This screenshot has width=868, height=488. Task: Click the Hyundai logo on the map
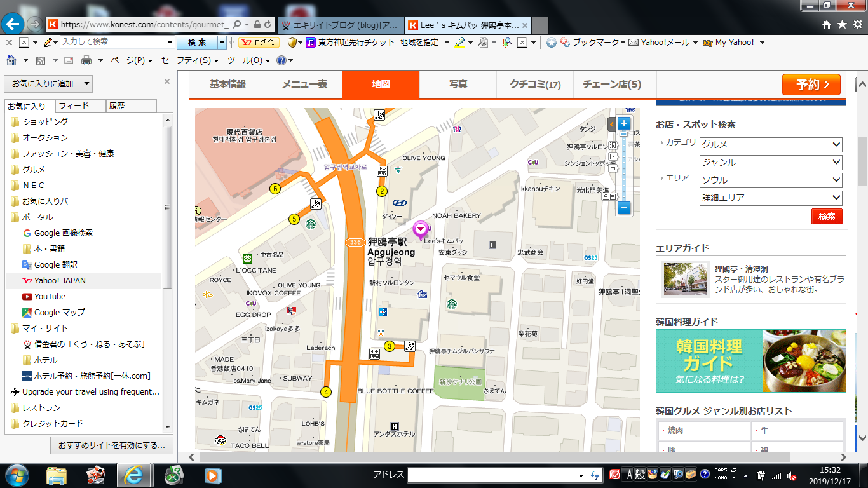point(399,202)
